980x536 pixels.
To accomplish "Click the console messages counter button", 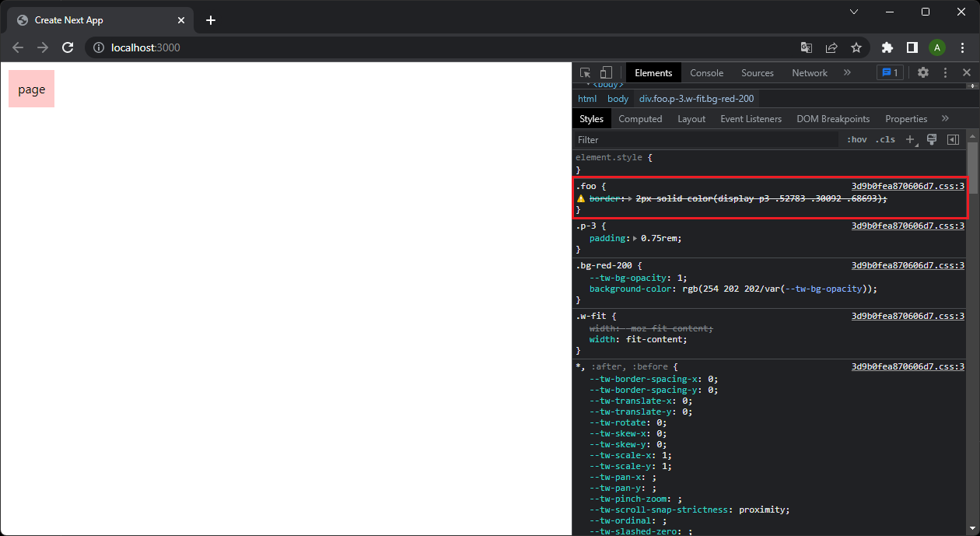I will click(x=889, y=72).
